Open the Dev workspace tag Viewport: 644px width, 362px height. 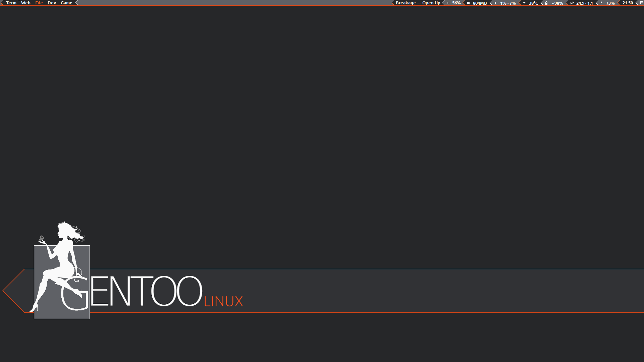52,3
